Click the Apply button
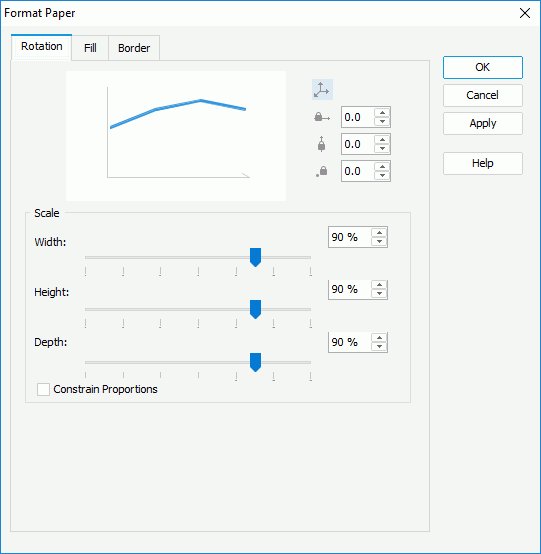541x554 pixels. tap(483, 123)
